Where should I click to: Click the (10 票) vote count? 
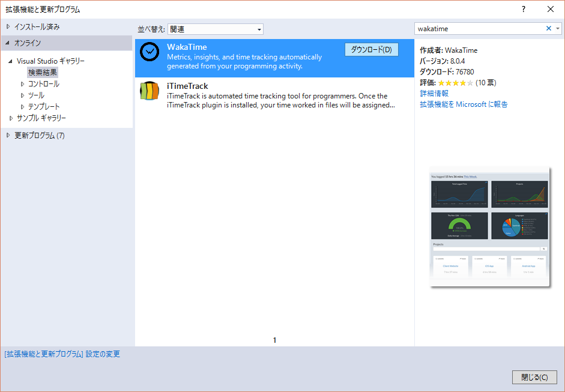[486, 83]
